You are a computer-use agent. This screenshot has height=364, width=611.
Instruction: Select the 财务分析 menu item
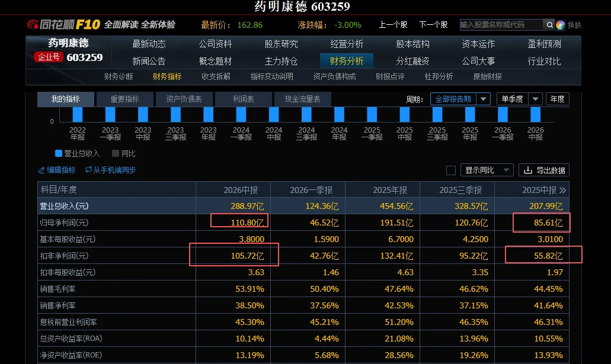coord(347,61)
